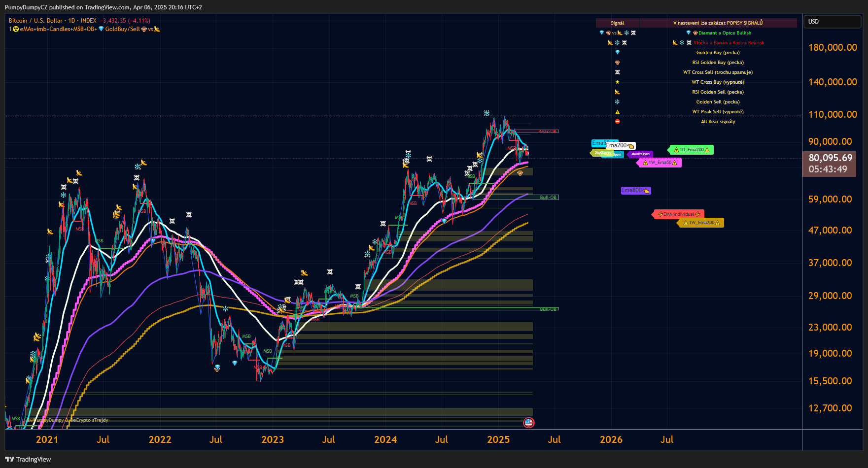Click the WT Cross Sell (trochu spamuje) text
The width and height of the screenshot is (868, 468).
pos(718,72)
